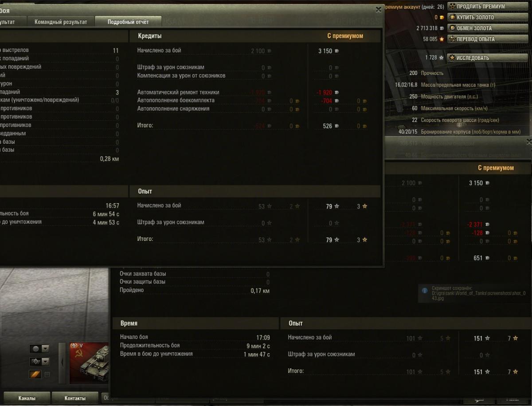Click the gold star free experience icon
Image resolution: width=532 pixels, height=406 pixels.
coord(442,39)
